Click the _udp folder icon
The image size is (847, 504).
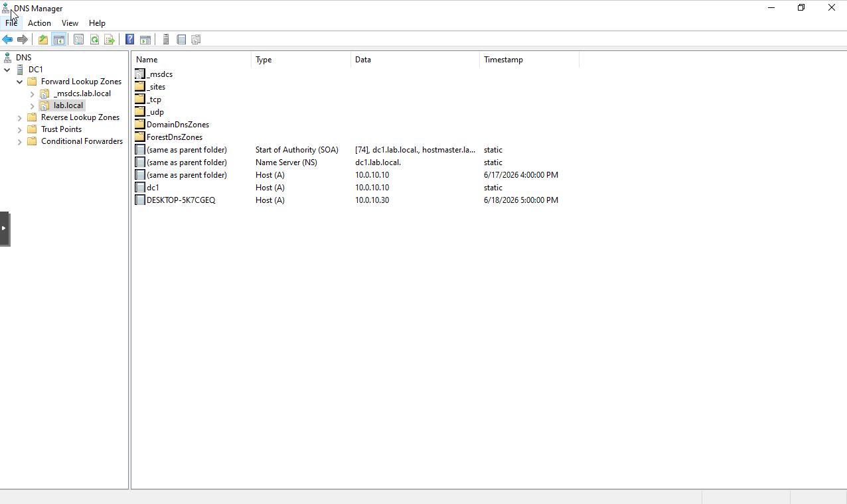point(140,112)
